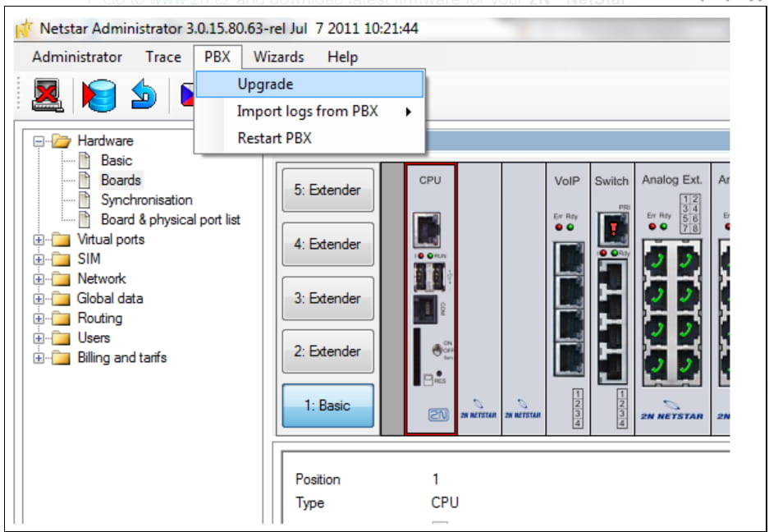Select the Virtual ports tree label
769x532 pixels.
pos(111,240)
